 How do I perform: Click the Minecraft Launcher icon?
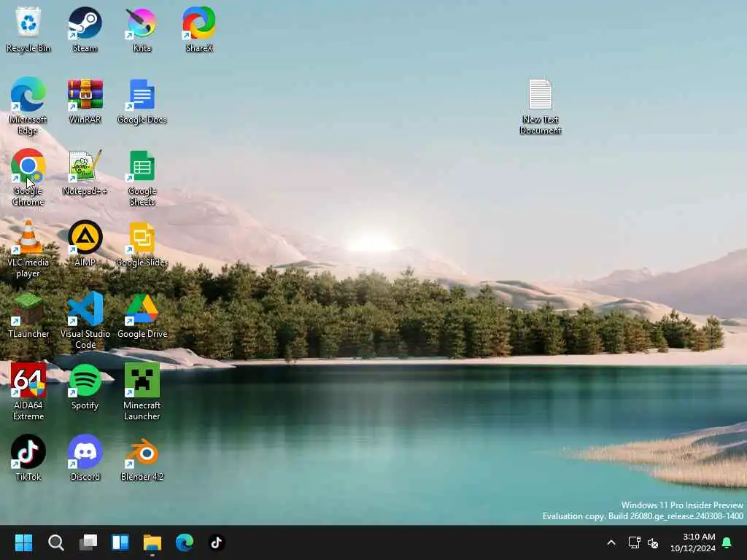click(142, 392)
